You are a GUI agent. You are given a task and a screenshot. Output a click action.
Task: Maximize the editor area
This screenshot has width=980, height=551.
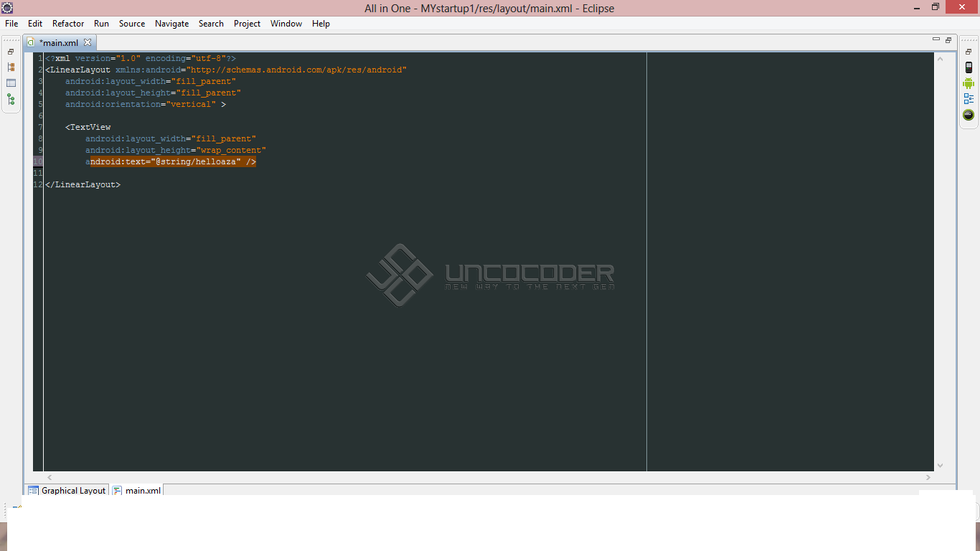(x=948, y=39)
